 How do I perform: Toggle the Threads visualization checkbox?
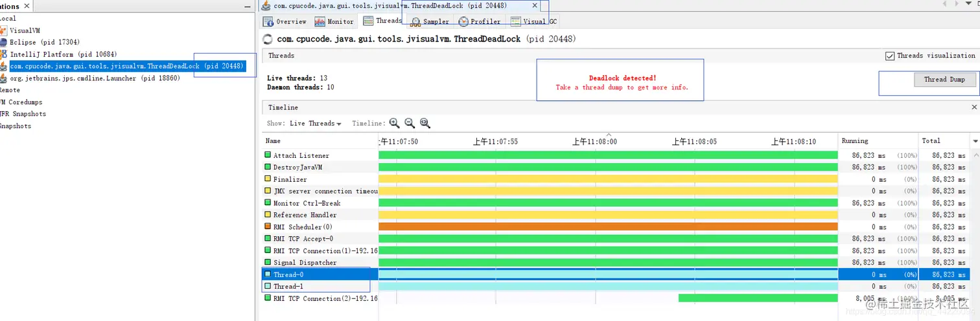coord(890,56)
